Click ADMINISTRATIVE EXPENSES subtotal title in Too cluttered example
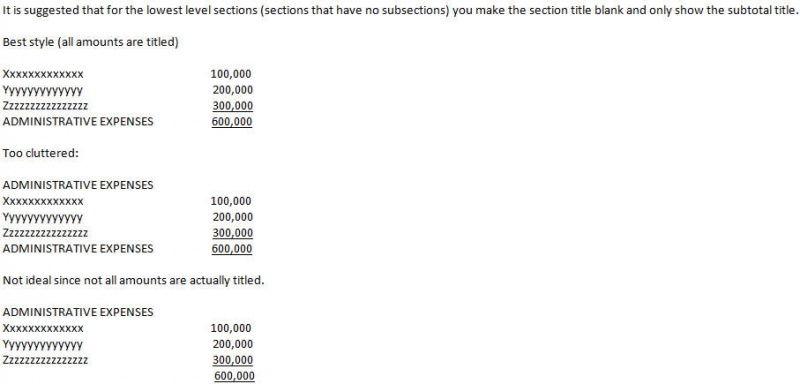The image size is (800, 384). click(78, 249)
